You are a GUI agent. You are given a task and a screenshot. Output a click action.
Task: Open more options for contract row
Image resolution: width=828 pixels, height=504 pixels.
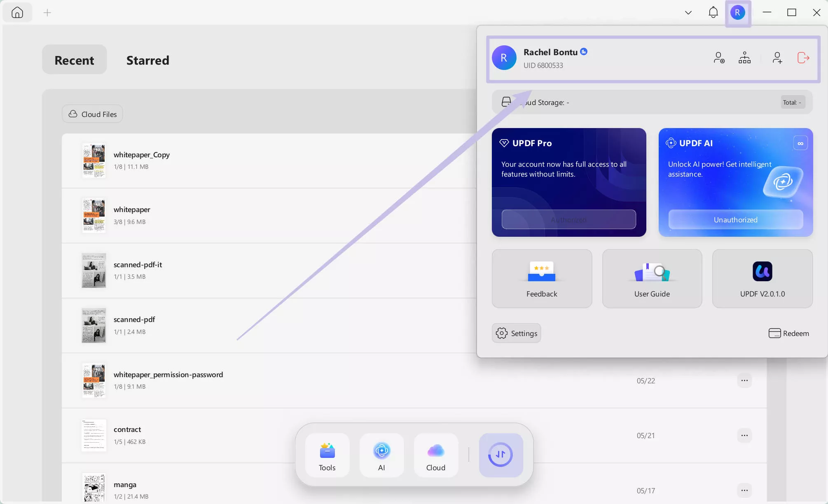pos(744,435)
